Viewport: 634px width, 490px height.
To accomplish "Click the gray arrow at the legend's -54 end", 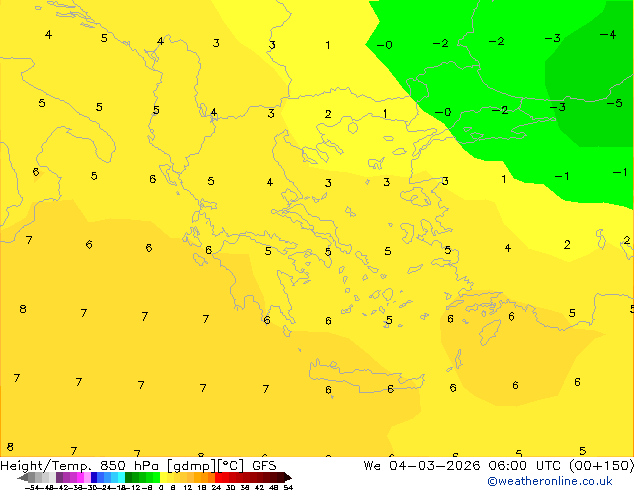I will click(23, 477).
